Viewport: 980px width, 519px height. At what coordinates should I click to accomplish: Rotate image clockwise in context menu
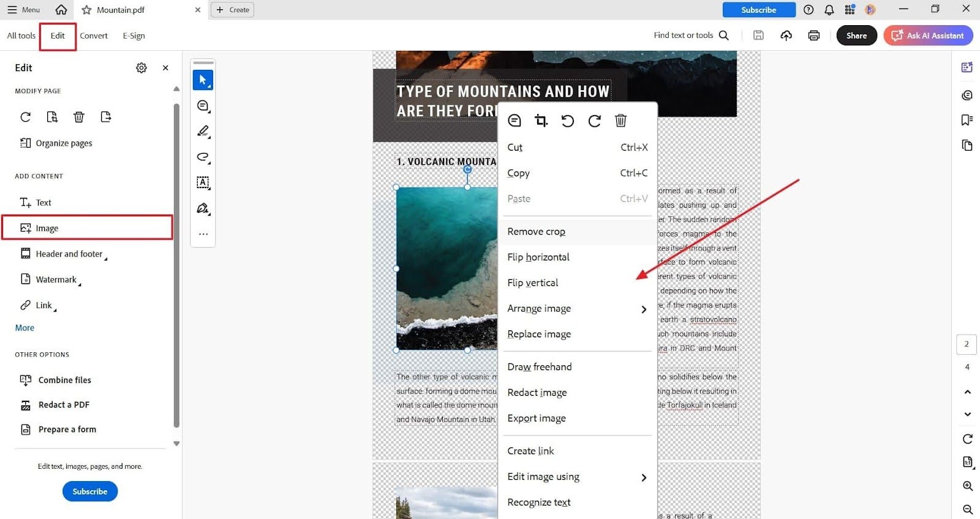(594, 121)
